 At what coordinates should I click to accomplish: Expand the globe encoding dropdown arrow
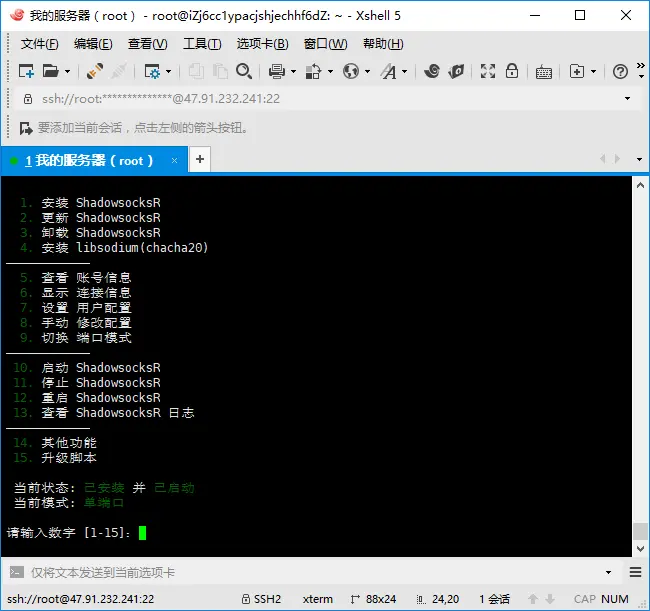pos(367,72)
